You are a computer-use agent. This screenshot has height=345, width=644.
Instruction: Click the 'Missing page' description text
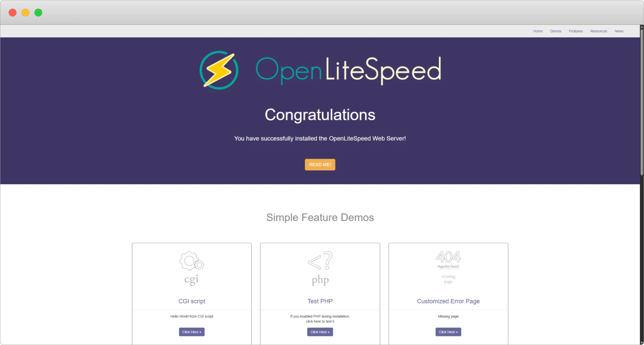click(x=448, y=316)
